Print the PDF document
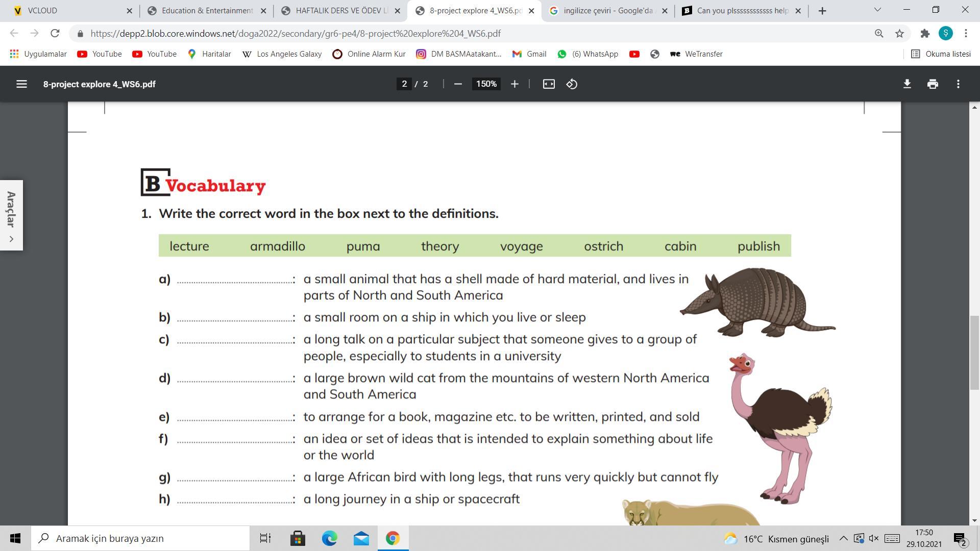 click(933, 84)
